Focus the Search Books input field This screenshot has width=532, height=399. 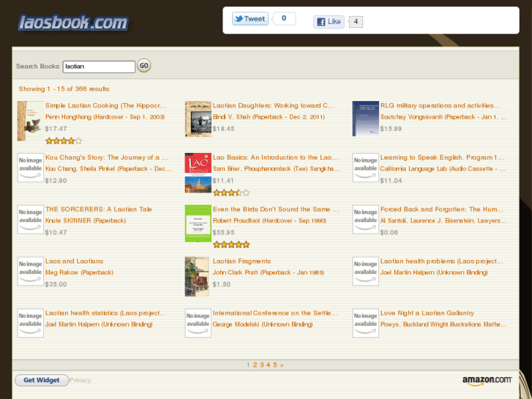(99, 67)
